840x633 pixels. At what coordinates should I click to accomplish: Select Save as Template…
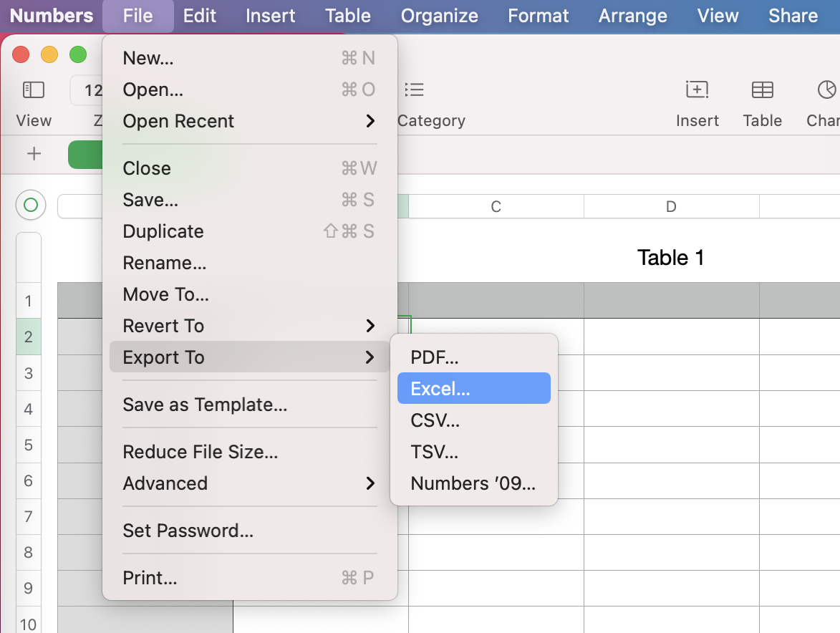250,405
